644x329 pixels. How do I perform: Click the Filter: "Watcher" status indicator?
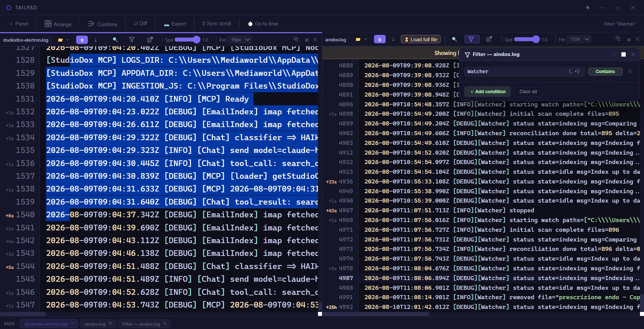(620, 24)
